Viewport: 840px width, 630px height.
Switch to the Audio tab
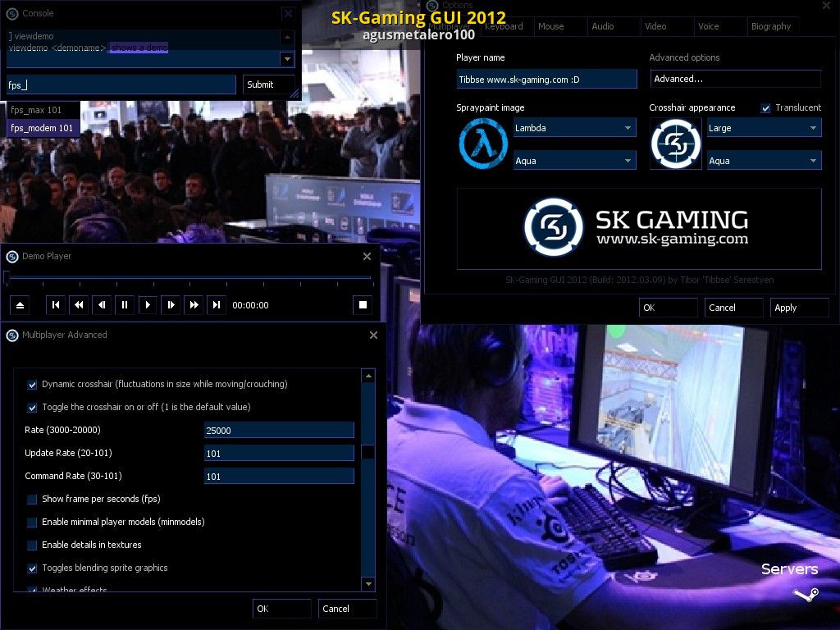603,26
